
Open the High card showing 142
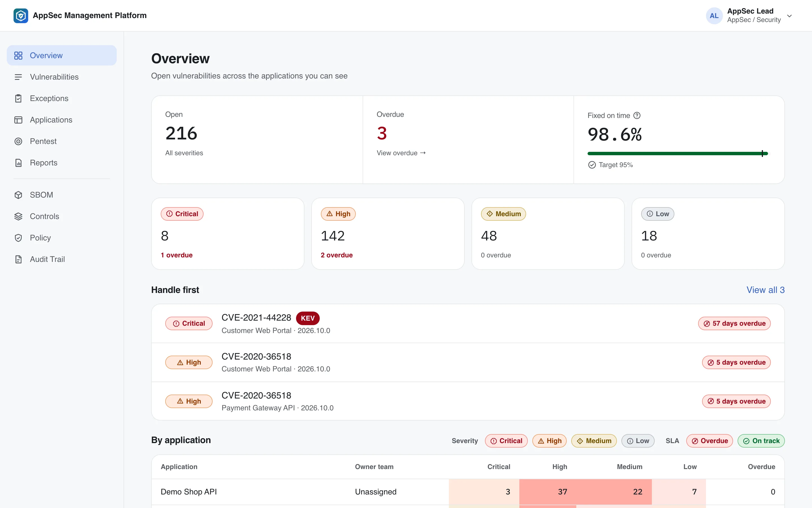pos(388,233)
